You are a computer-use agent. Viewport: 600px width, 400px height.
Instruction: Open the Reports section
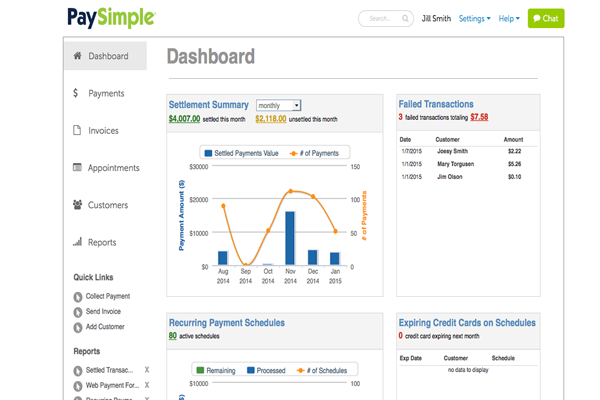click(102, 242)
